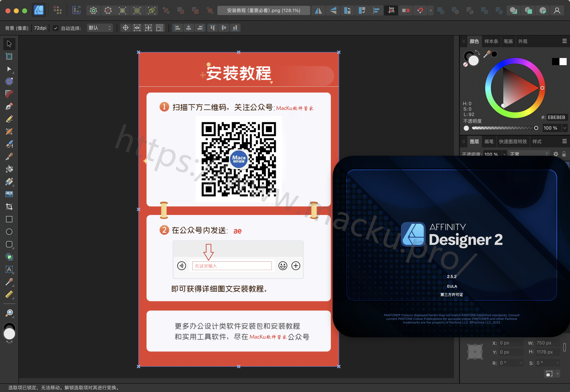
Task: Select the Move tool arrow
Action: pyautogui.click(x=9, y=44)
